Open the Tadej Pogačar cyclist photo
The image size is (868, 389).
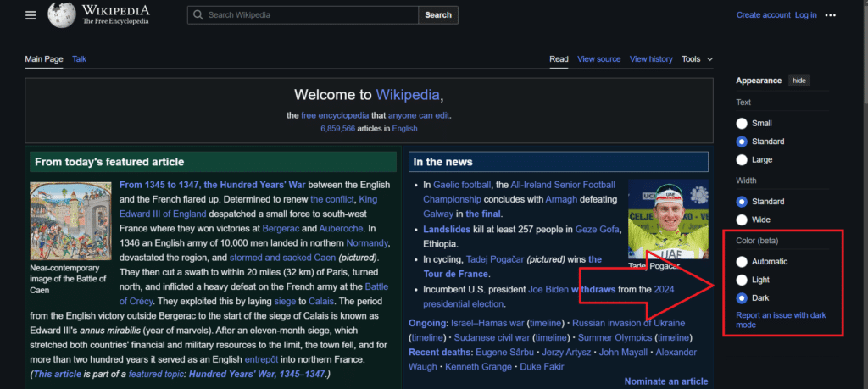(668, 220)
